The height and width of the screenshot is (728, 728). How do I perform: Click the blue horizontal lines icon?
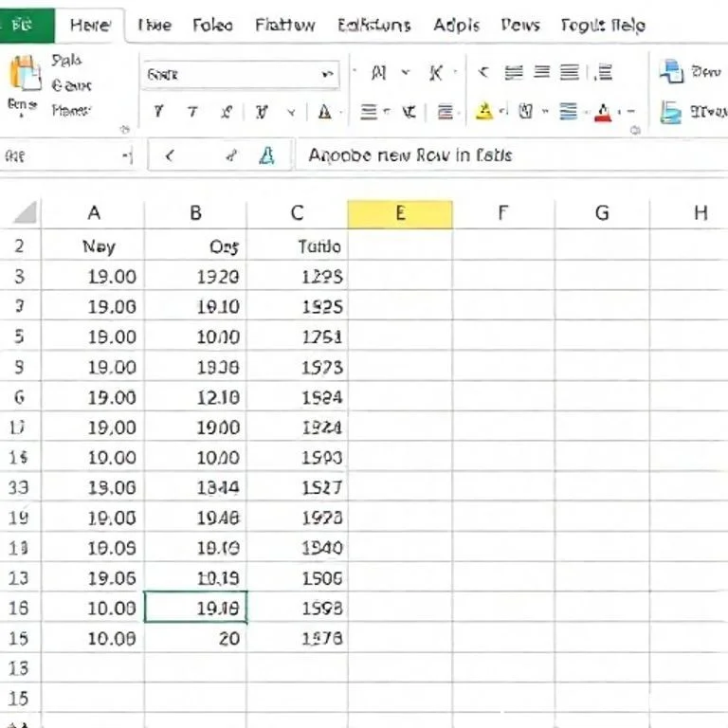569,111
